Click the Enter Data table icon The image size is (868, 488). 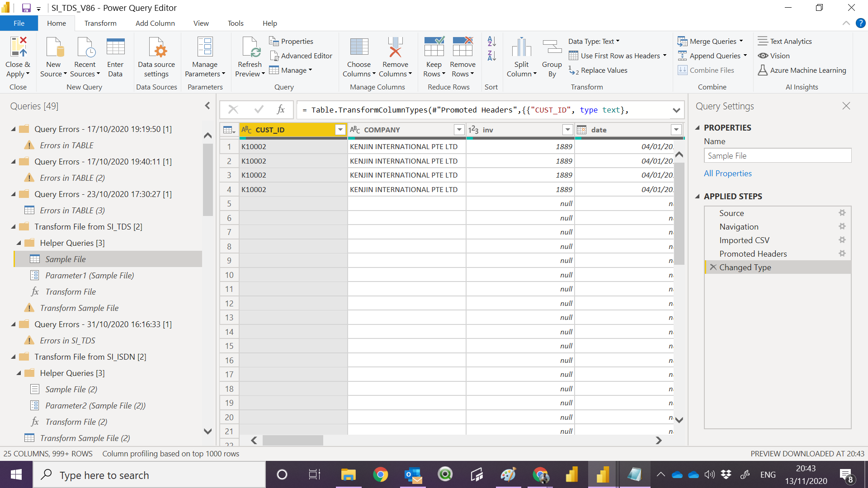click(115, 47)
